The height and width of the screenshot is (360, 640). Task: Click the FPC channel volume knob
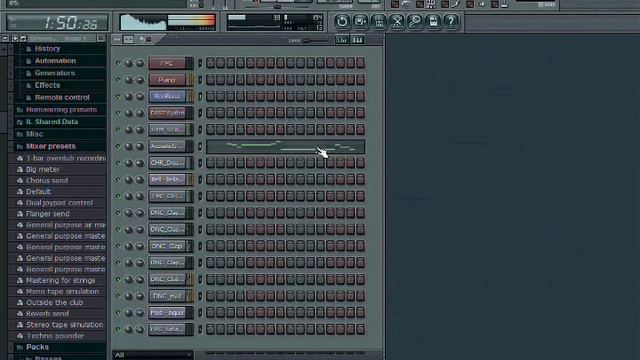(140, 63)
